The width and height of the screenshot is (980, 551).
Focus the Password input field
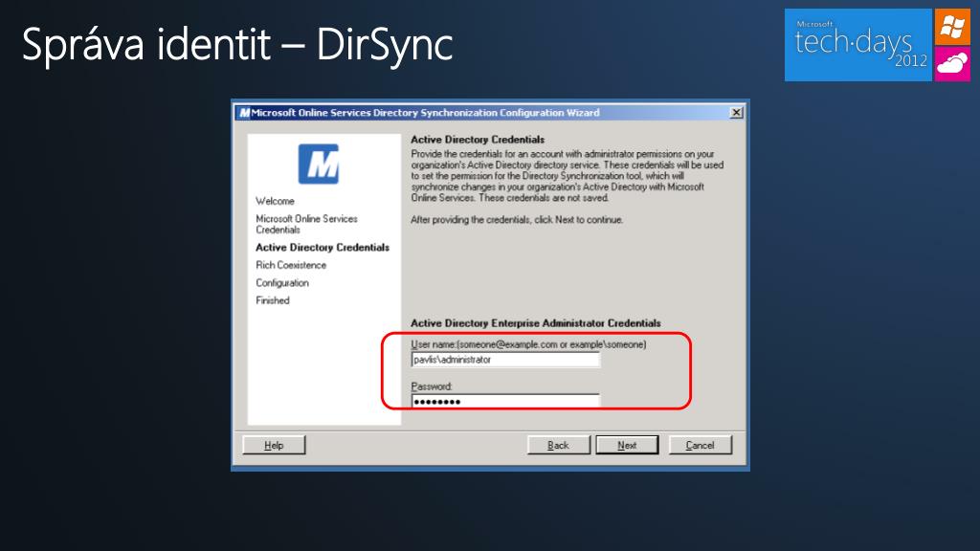505,401
